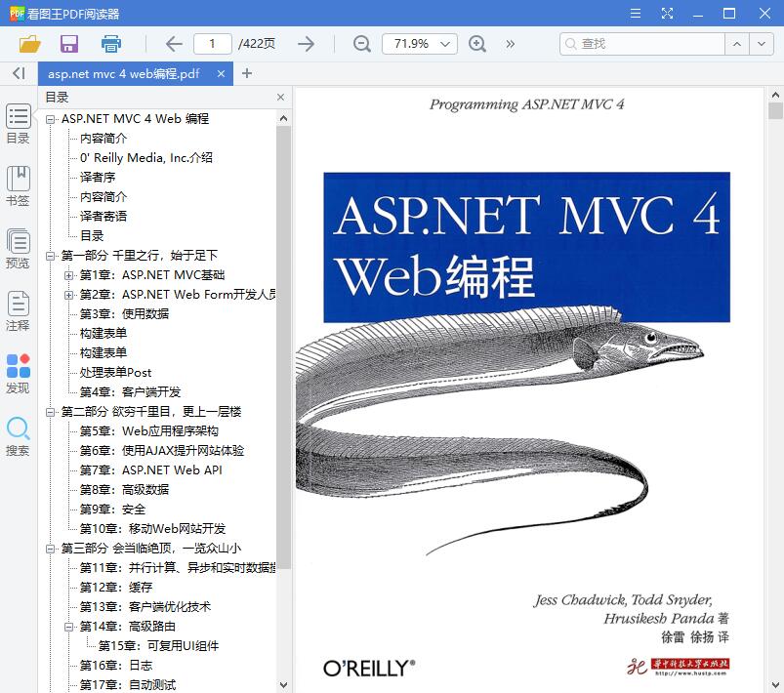Click the ASP.NET MVC 4 Web编程 cover title
Image resolution: width=784 pixels, height=693 pixels.
[x=526, y=245]
